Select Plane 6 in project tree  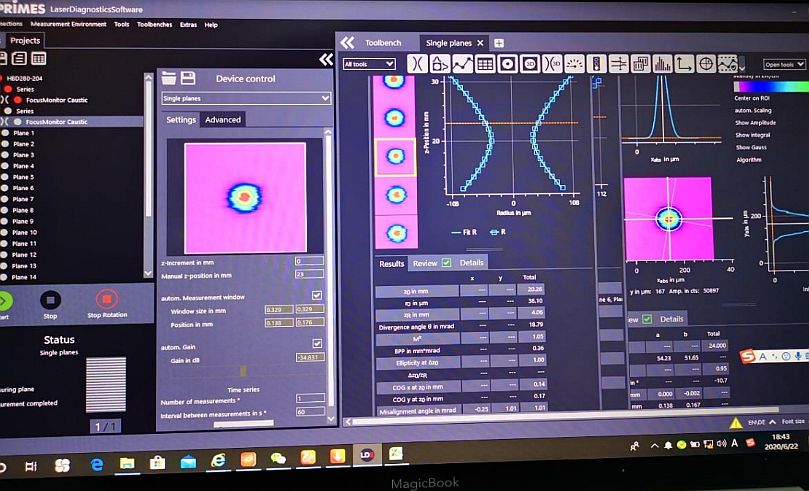[23, 188]
